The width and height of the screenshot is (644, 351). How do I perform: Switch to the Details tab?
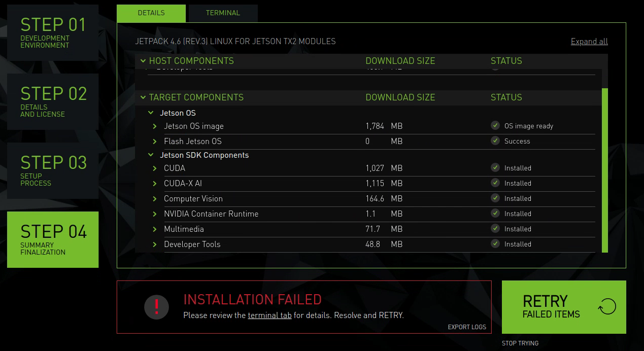pos(151,13)
